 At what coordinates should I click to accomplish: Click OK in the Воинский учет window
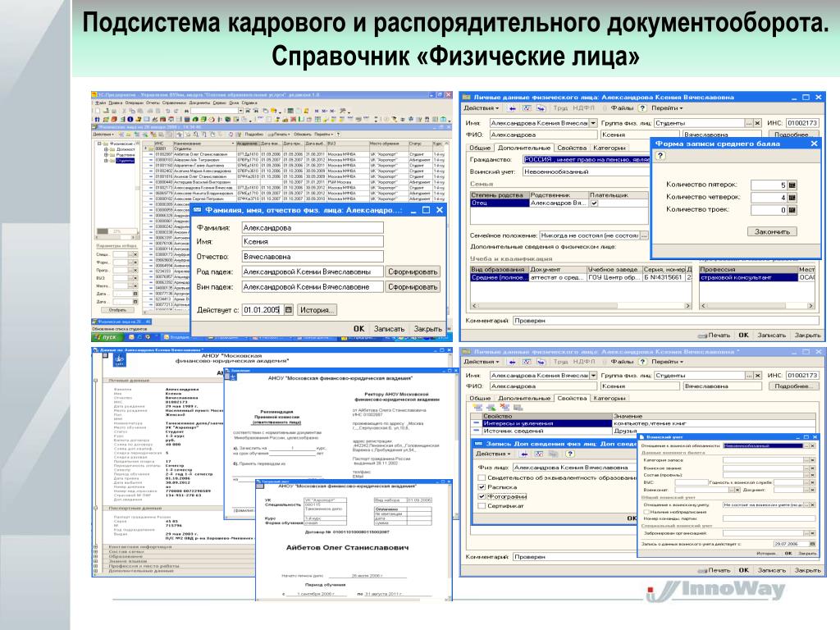point(788,554)
